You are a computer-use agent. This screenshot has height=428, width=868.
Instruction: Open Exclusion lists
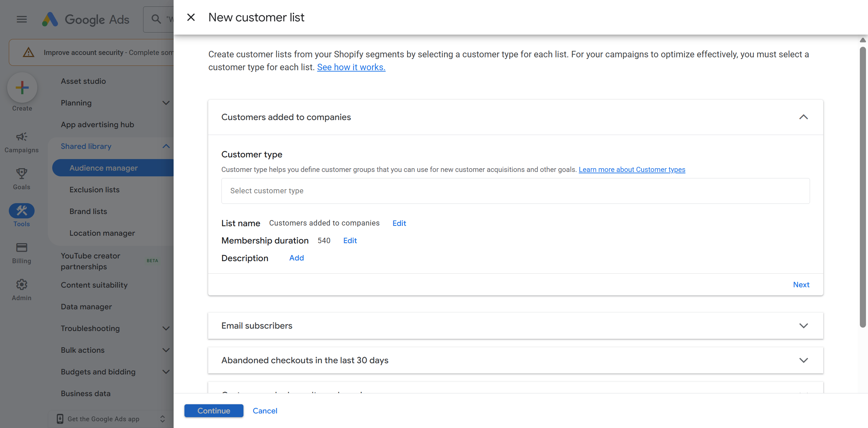(95, 190)
